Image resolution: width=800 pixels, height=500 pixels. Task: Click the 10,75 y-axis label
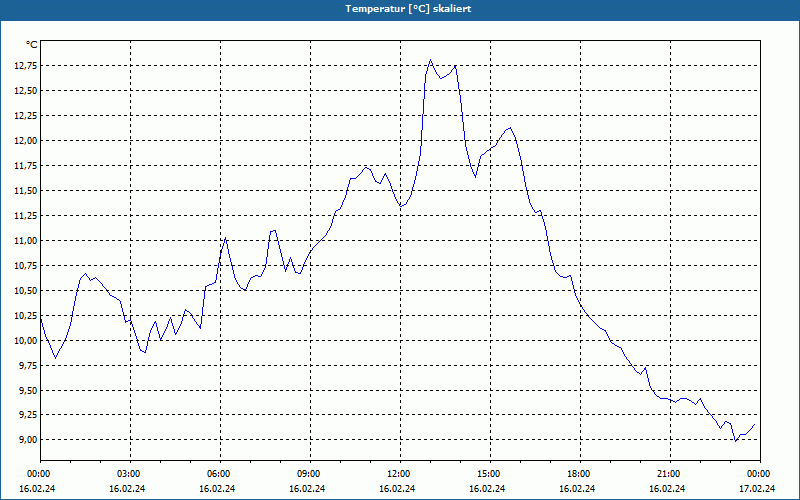click(24, 265)
